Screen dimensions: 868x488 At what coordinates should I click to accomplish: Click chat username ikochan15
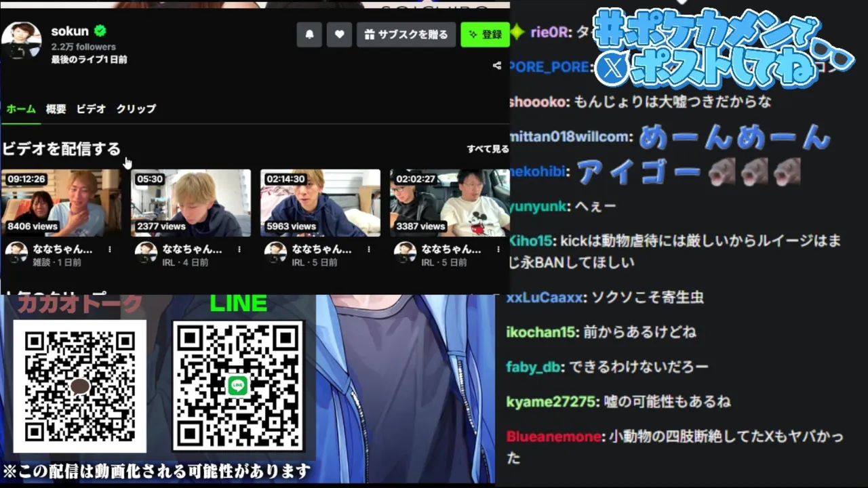click(540, 332)
